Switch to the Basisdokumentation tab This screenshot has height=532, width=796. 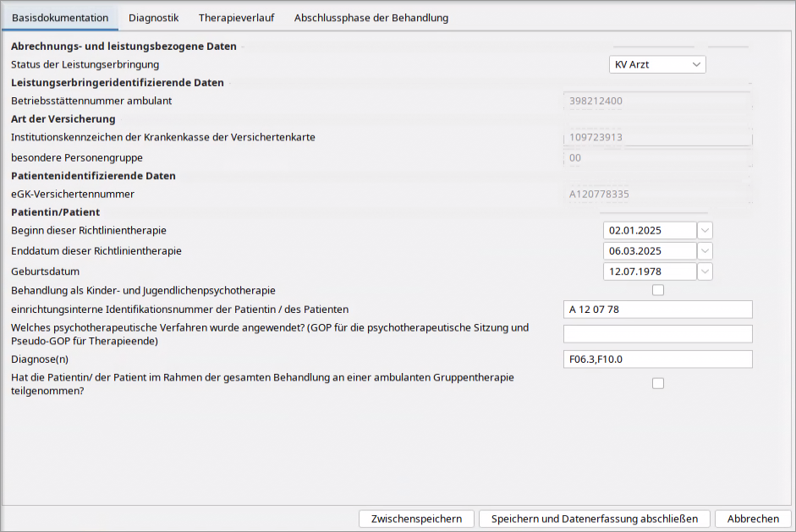(60, 18)
